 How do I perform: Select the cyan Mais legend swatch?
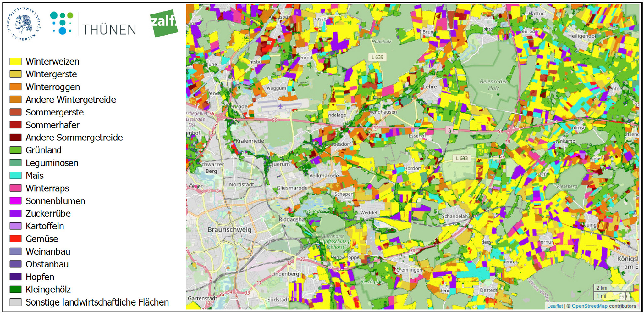pos(16,176)
